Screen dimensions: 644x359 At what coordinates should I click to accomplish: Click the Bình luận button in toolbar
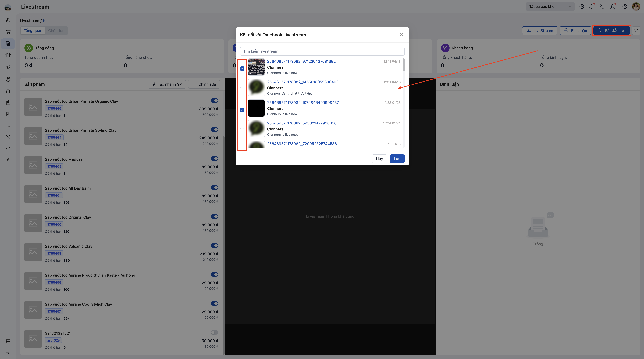pyautogui.click(x=575, y=30)
